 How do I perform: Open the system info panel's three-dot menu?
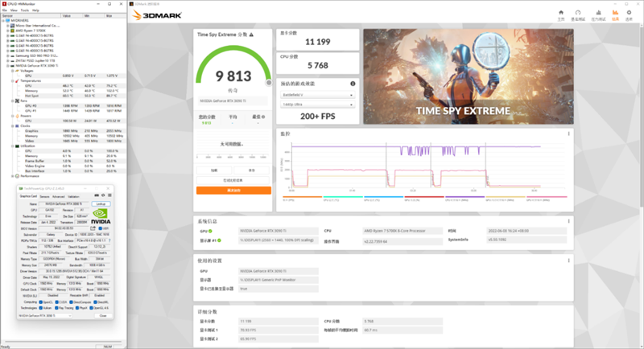(x=569, y=221)
